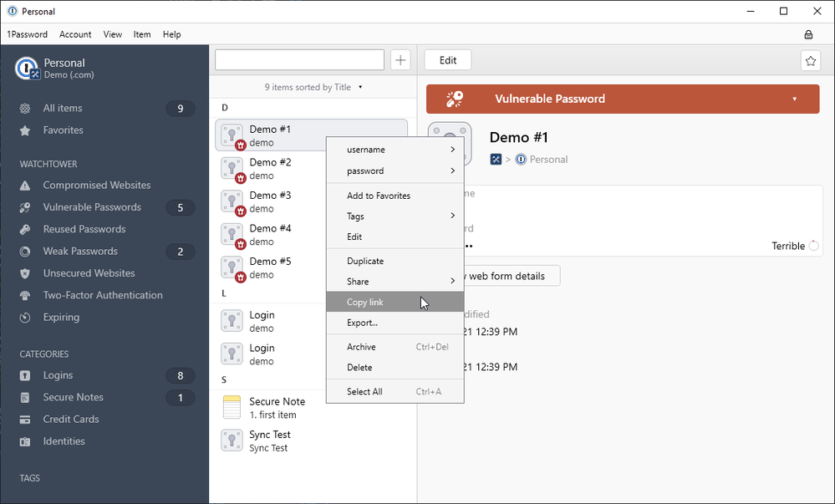Choose Delete in the context menu

click(395, 368)
